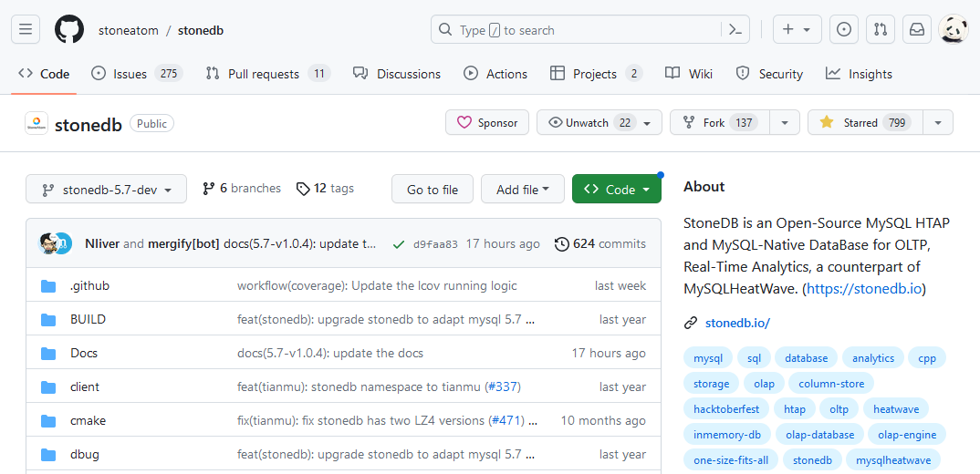The width and height of the screenshot is (980, 474).
Task: Toggle Unwatch notifications button
Action: pos(599,122)
